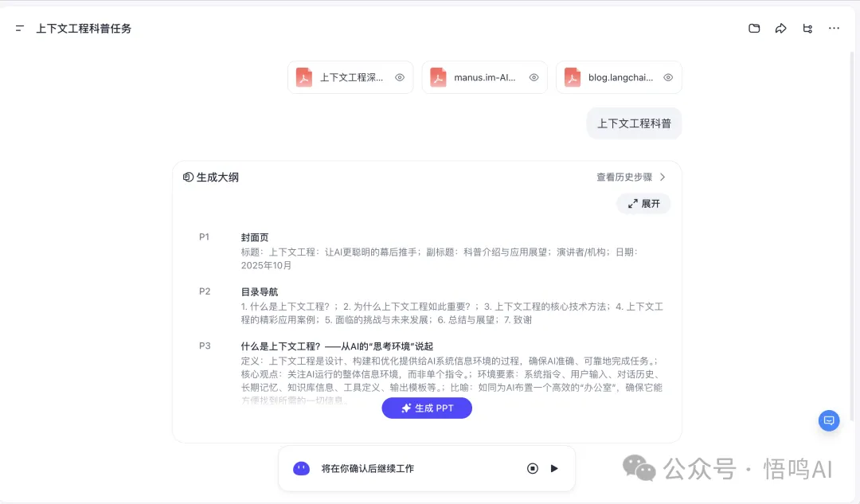
Task: Click the 上下文工程科普 user message bubble
Action: pos(634,123)
